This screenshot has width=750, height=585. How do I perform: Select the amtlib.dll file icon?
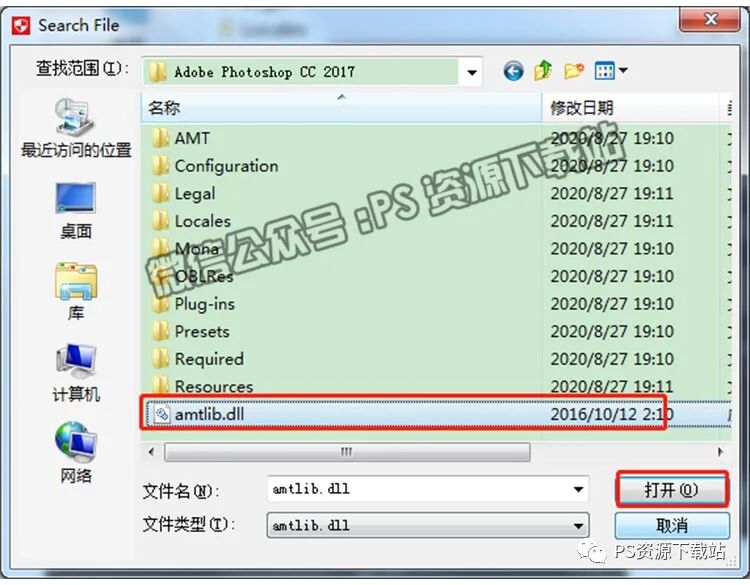click(162, 414)
